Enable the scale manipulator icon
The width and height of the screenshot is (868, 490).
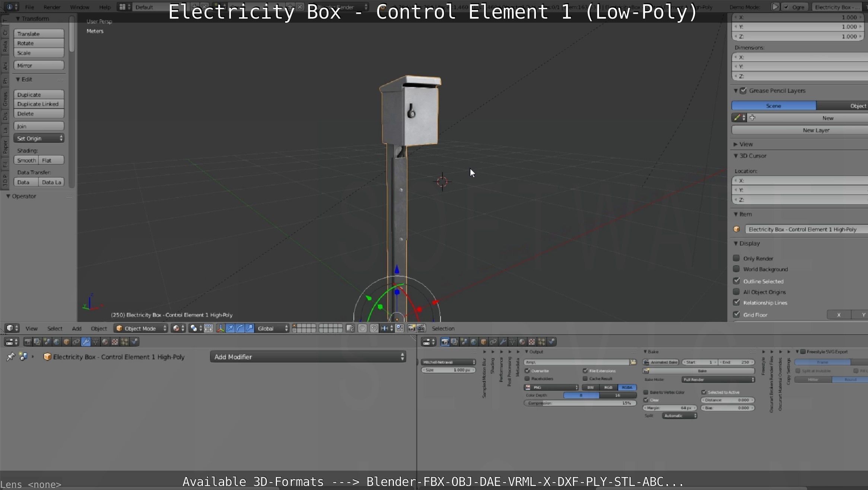point(249,328)
